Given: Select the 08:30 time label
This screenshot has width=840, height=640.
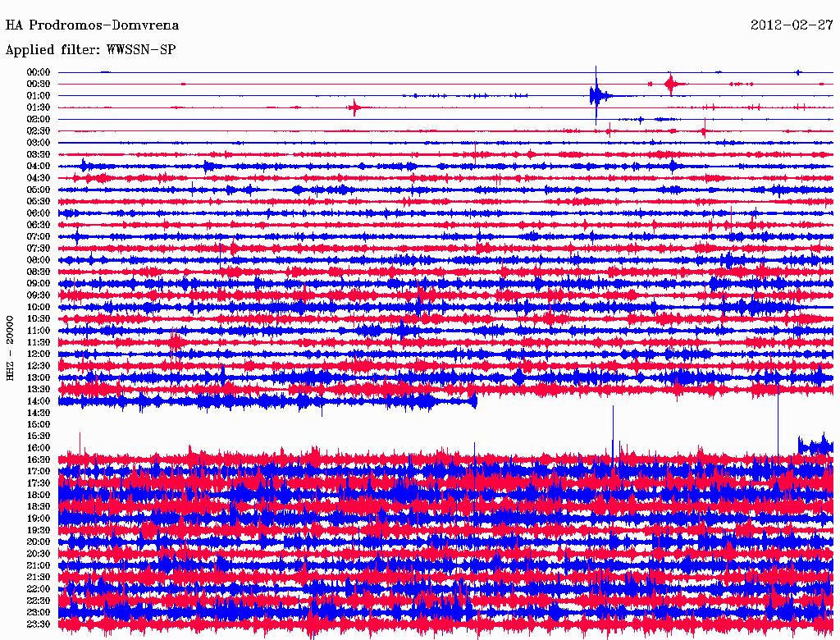Looking at the screenshot, I should point(39,272).
